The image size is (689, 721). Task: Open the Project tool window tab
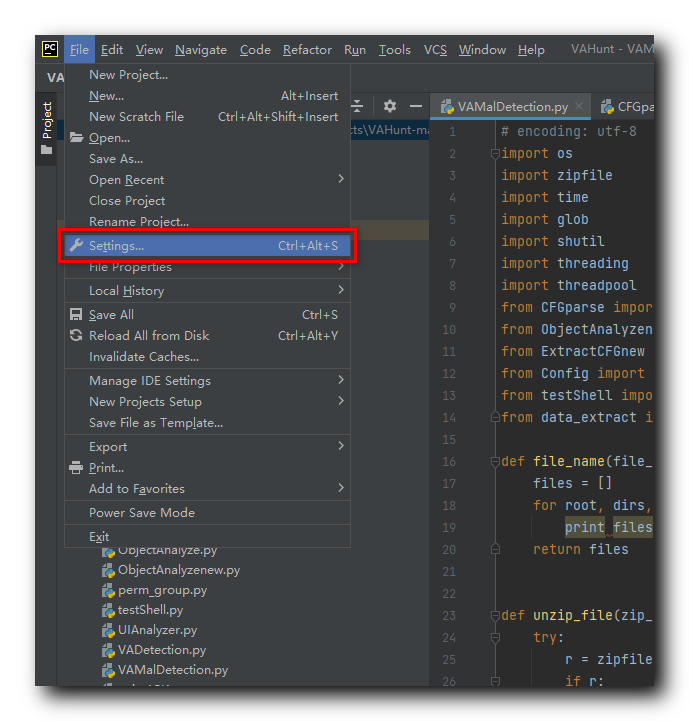46,127
